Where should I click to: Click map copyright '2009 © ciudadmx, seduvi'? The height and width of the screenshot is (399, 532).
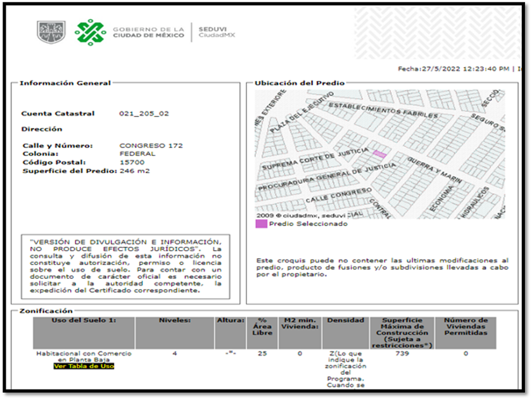click(301, 215)
